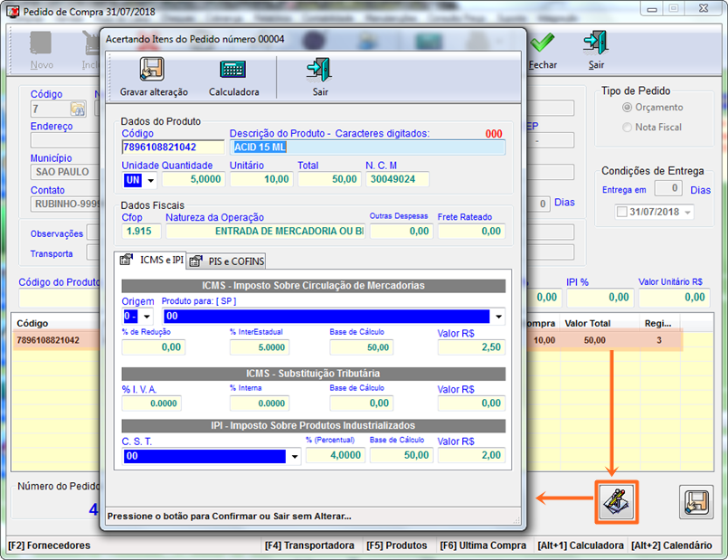
Task: Click the edit item pencil button
Action: [x=617, y=502]
